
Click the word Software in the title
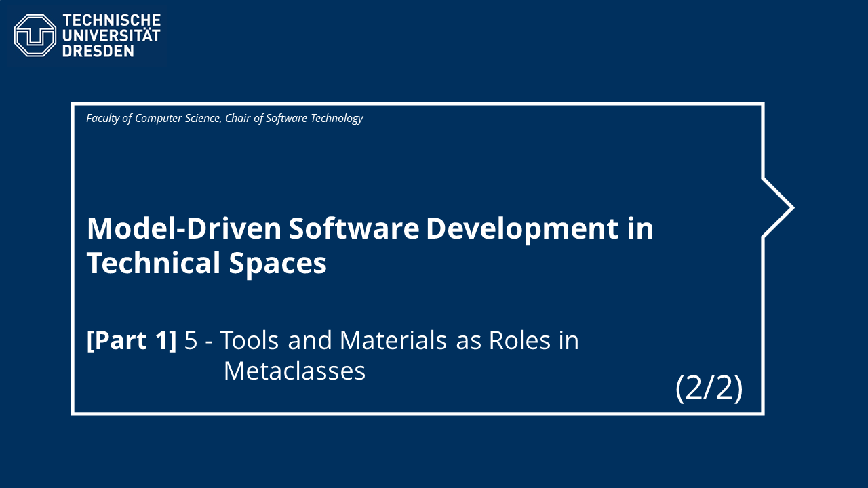[354, 228]
